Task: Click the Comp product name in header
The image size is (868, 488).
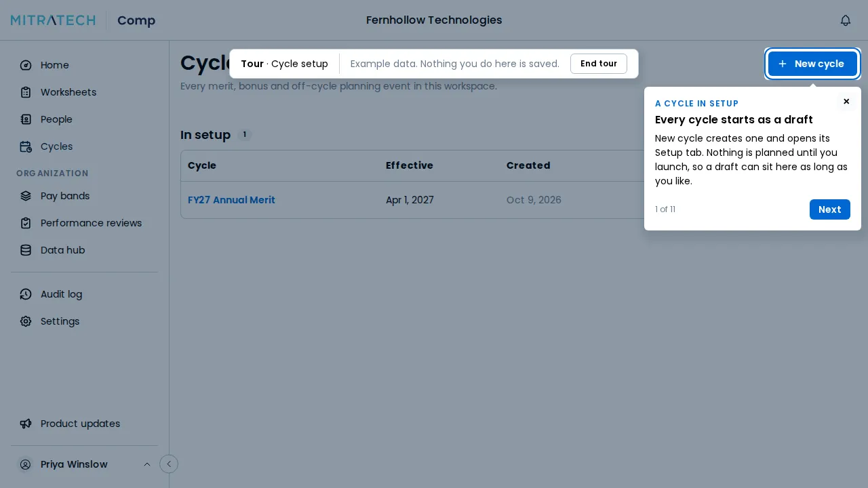Action: tap(136, 20)
